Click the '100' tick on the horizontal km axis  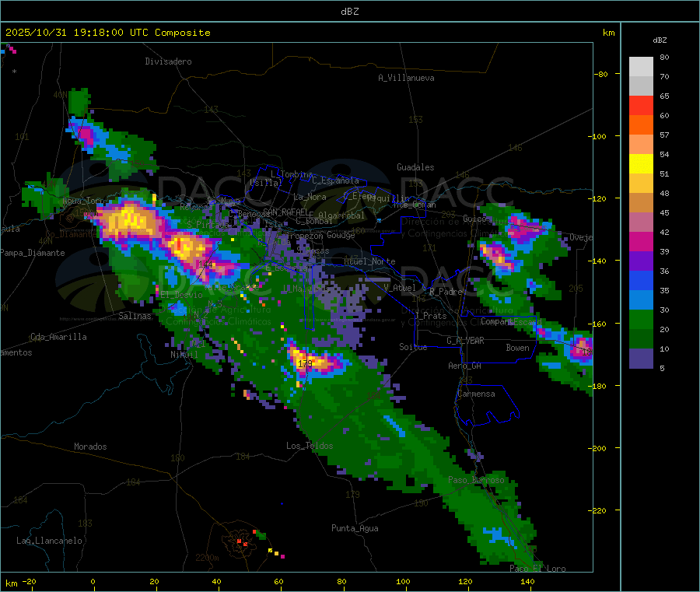[403, 581]
